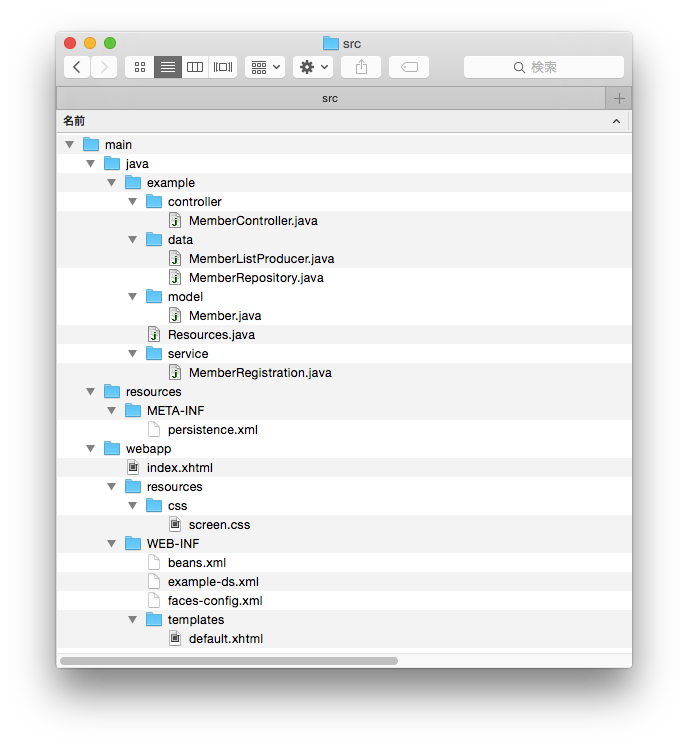688x748 pixels.
Task: Click the controller folder icon
Action: coord(154,201)
